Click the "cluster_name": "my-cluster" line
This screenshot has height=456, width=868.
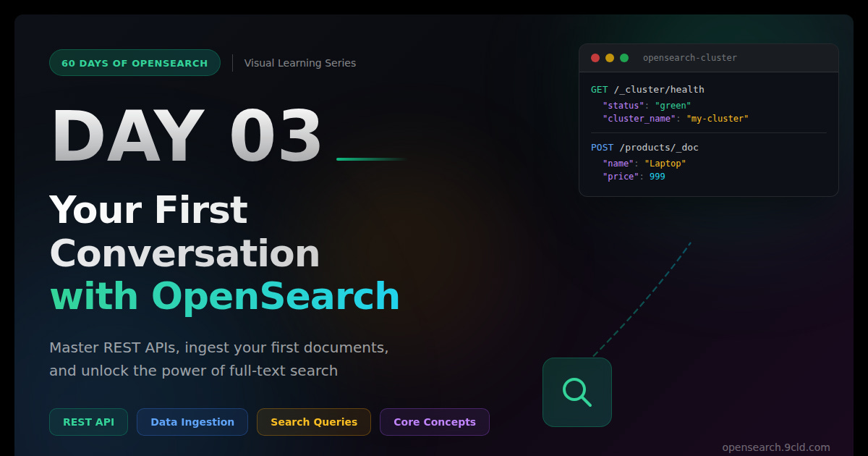(x=676, y=119)
